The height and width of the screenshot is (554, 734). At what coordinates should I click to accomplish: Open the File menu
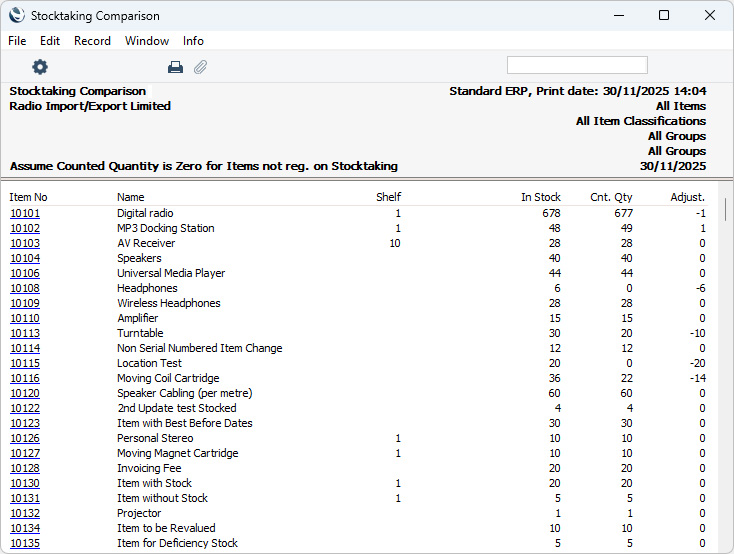[17, 41]
